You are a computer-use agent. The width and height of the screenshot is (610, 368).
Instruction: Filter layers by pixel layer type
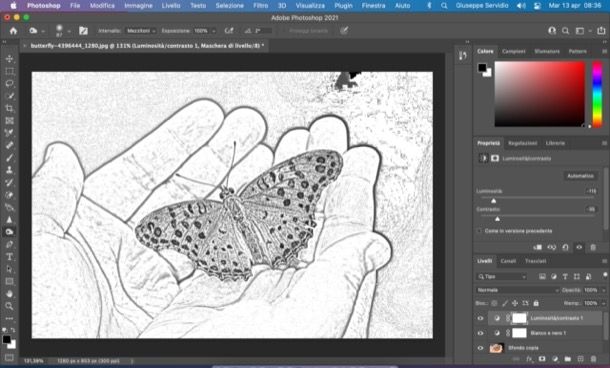point(542,277)
